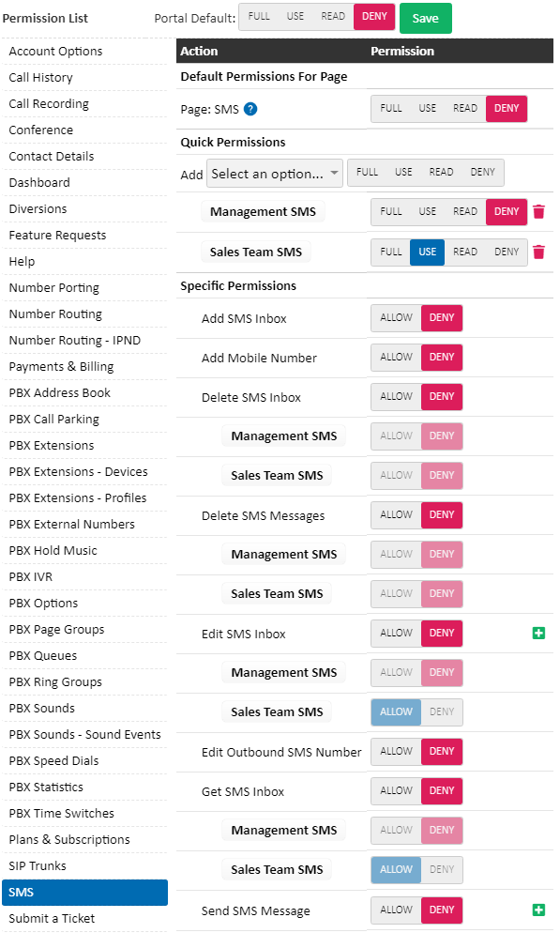Open the Submit a Ticket page
Viewport: 560px width, 933px height.
(52, 919)
